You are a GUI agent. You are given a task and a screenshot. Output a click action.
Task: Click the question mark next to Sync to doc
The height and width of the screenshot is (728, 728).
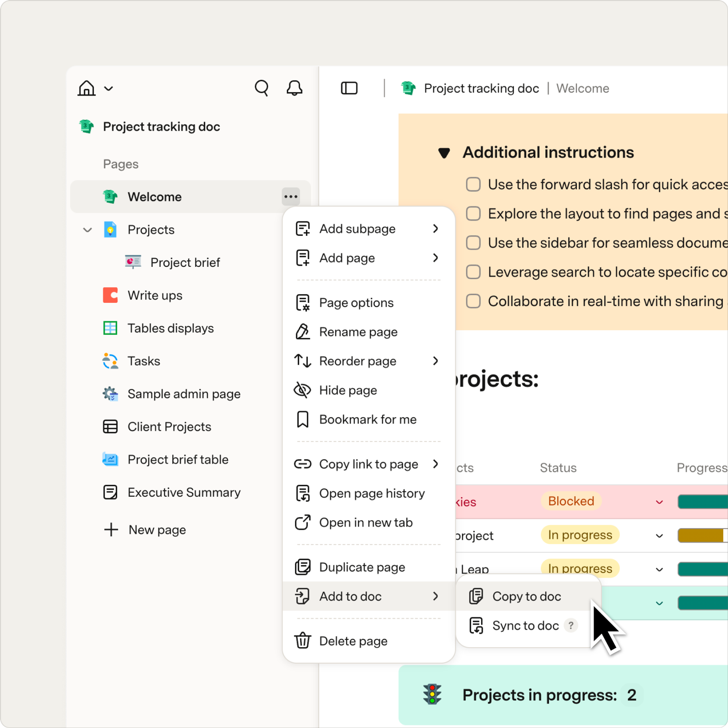pyautogui.click(x=571, y=625)
